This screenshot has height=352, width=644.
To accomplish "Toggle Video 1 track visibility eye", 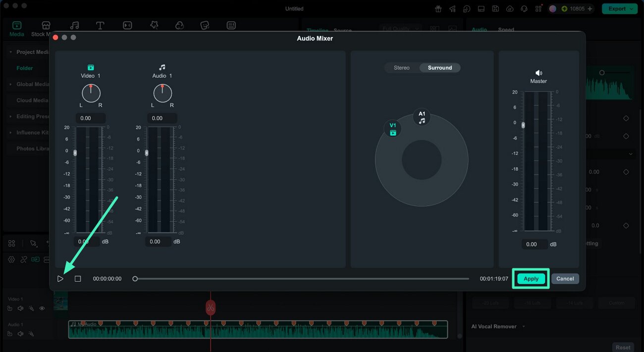I will (x=42, y=308).
